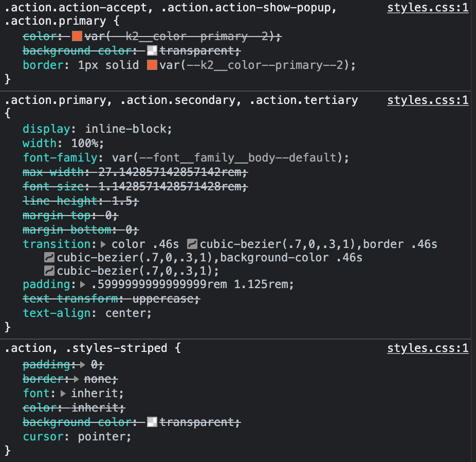Open the transparent swatch in the .action.action-accept rule
476x462 pixels.
[152, 51]
